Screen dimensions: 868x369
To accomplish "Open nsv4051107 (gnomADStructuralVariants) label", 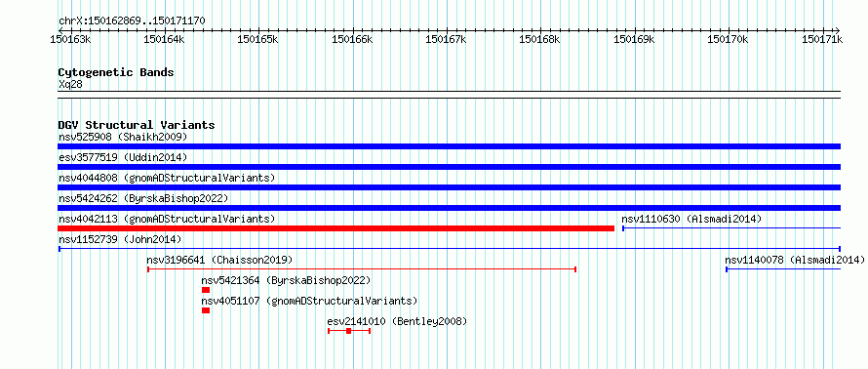I will 309,301.
